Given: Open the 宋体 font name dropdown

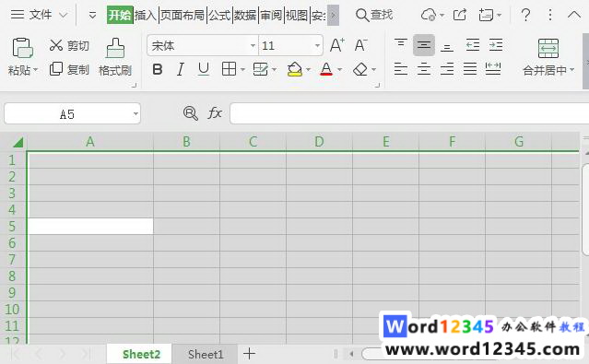Looking at the screenshot, I should 253,46.
